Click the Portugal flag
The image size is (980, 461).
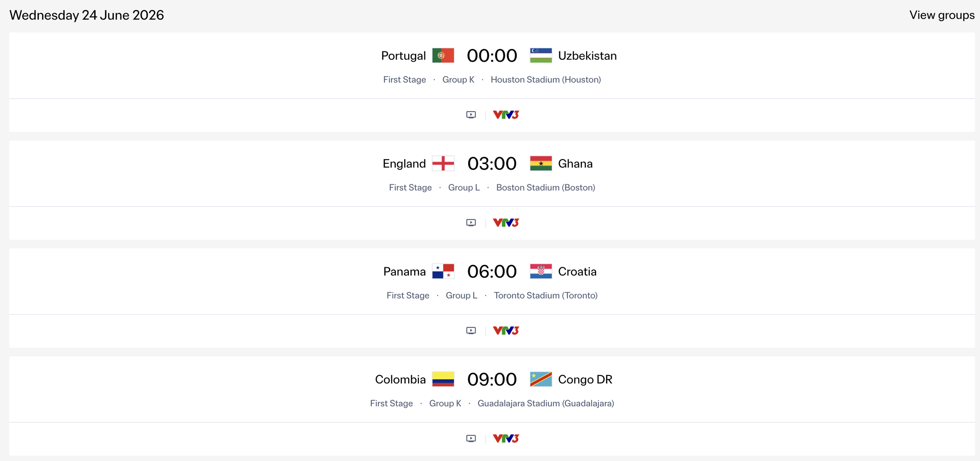point(443,55)
